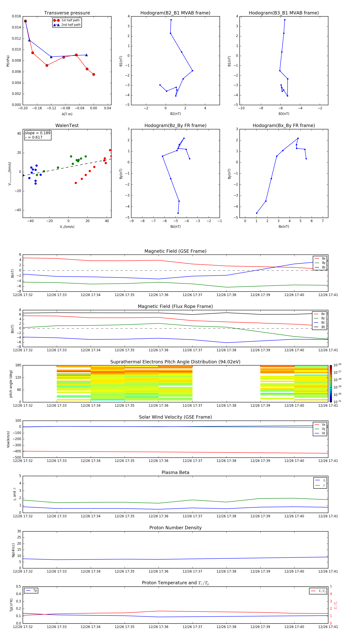This screenshot has width=351, height=644.
Task: Click the Tp legend entry
Action: (x=31, y=591)
